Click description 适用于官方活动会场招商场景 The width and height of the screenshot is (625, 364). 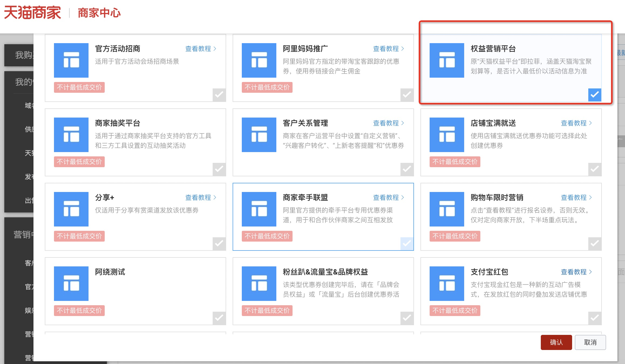pos(137,61)
